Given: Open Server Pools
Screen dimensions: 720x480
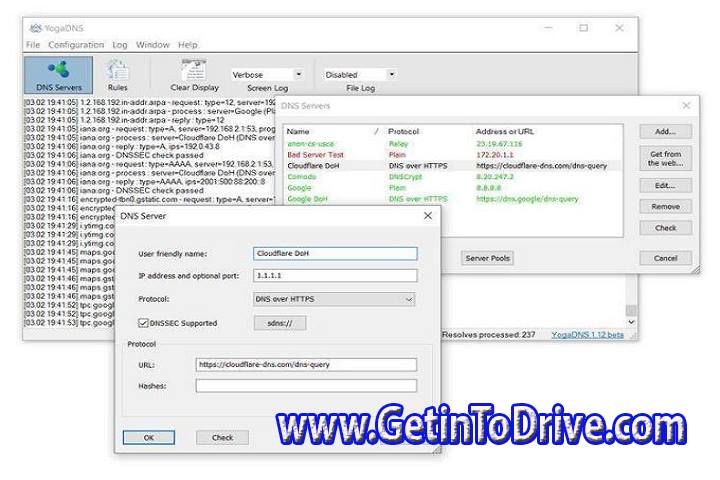Looking at the screenshot, I should tap(487, 258).
